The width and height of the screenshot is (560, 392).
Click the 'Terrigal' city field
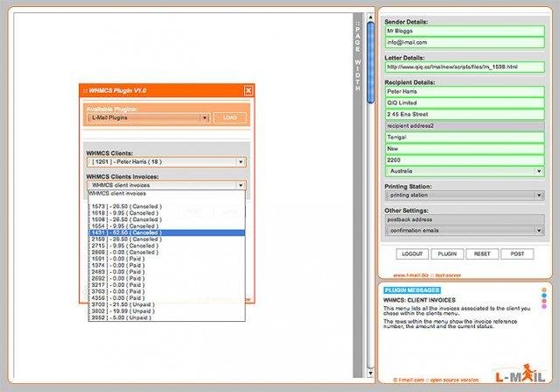[x=465, y=137]
